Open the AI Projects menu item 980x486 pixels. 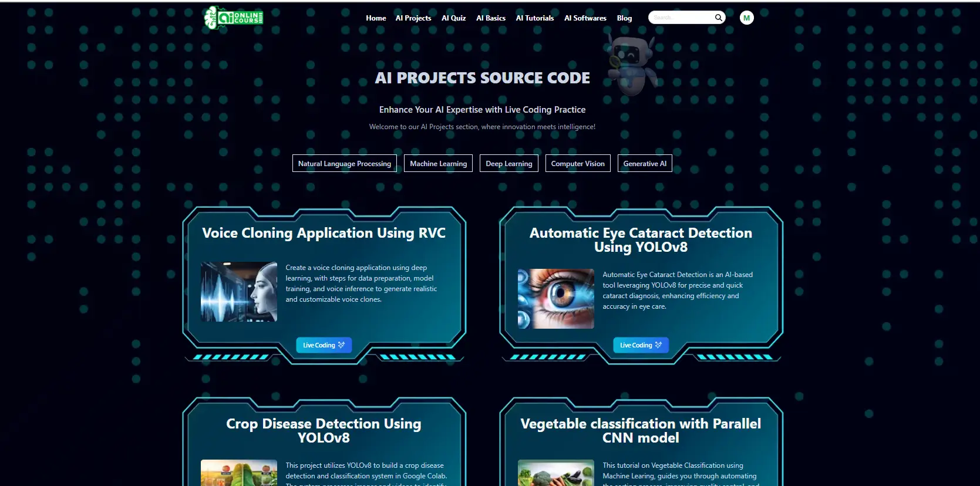pos(413,18)
